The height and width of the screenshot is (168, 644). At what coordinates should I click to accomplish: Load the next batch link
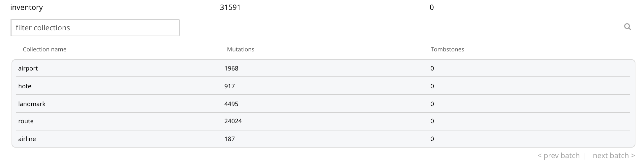[614, 156]
